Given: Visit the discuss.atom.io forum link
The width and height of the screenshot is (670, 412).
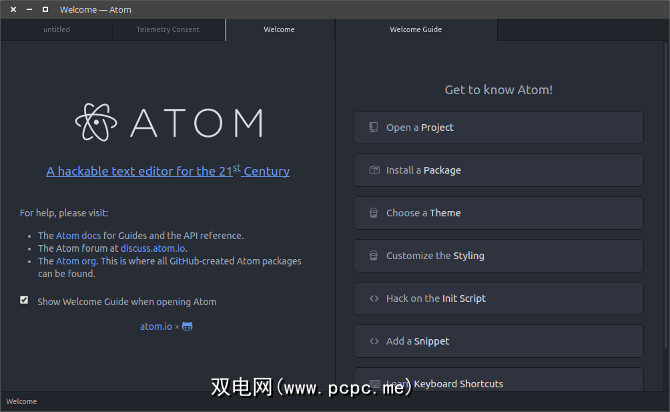Looking at the screenshot, I should [x=152, y=248].
